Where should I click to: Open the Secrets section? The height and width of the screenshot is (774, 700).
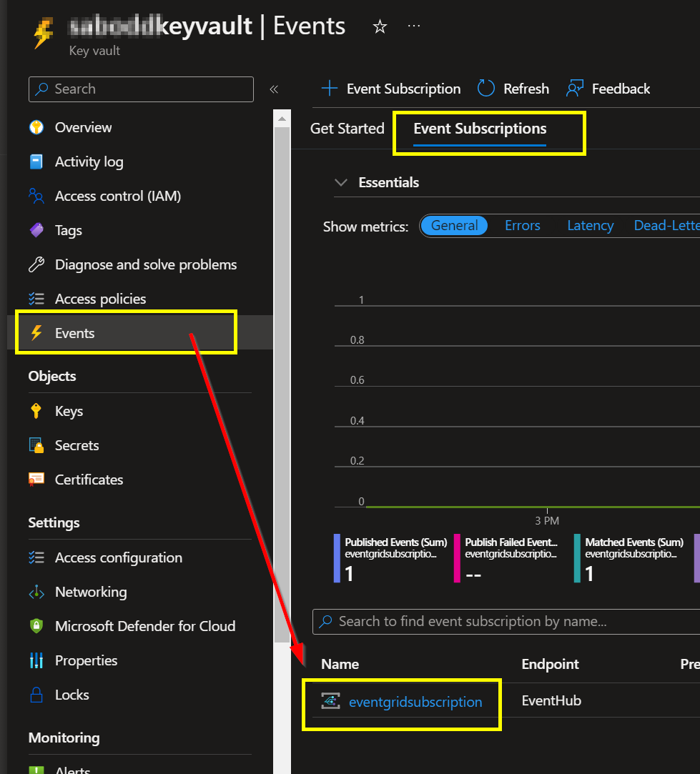coord(77,445)
